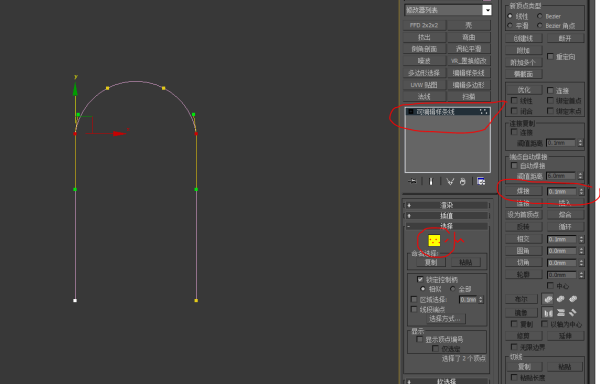Toggle Show End Result icon under stack
This screenshot has height=384, width=600.
(x=431, y=181)
